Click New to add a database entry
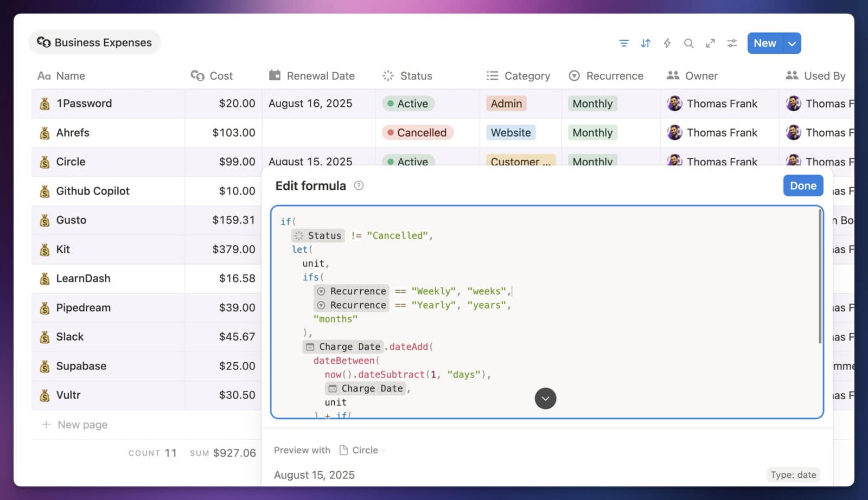This screenshot has width=868, height=500. [x=764, y=43]
